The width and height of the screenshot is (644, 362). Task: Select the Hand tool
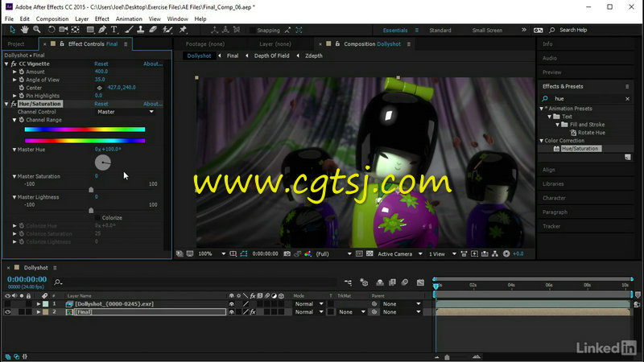[x=25, y=30]
